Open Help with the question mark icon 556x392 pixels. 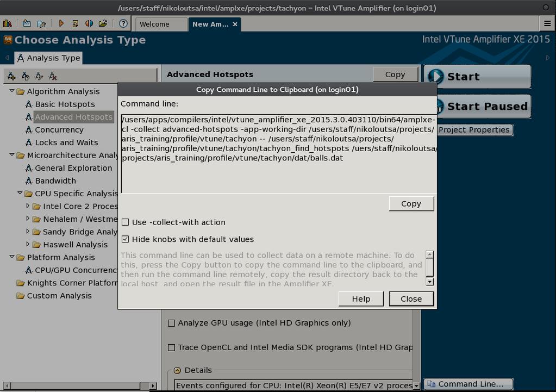123,24
